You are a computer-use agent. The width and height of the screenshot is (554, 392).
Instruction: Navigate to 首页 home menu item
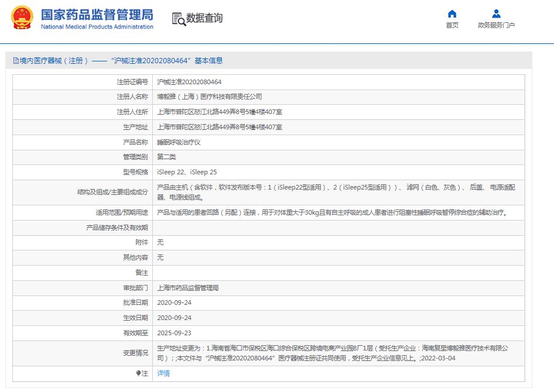452,26
